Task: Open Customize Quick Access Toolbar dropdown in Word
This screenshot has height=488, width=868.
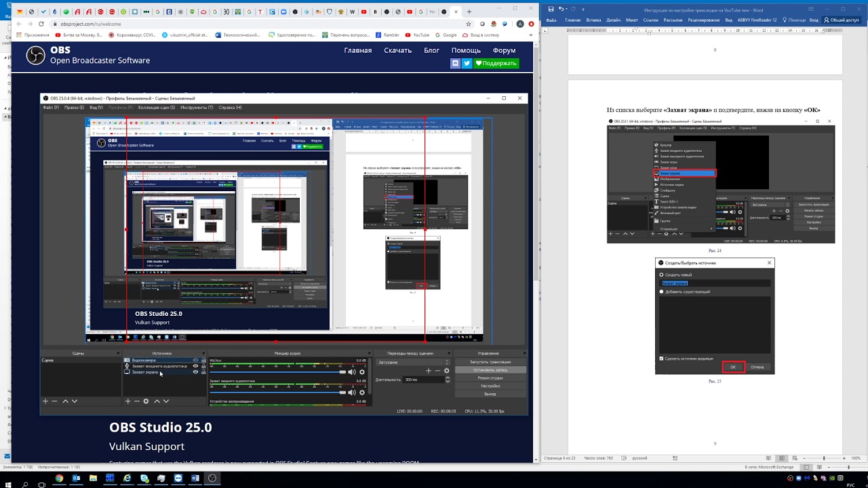Action: [x=583, y=9]
